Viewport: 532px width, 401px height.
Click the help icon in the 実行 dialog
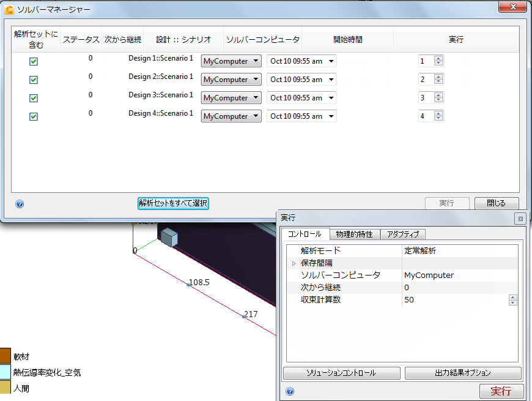[x=289, y=391]
